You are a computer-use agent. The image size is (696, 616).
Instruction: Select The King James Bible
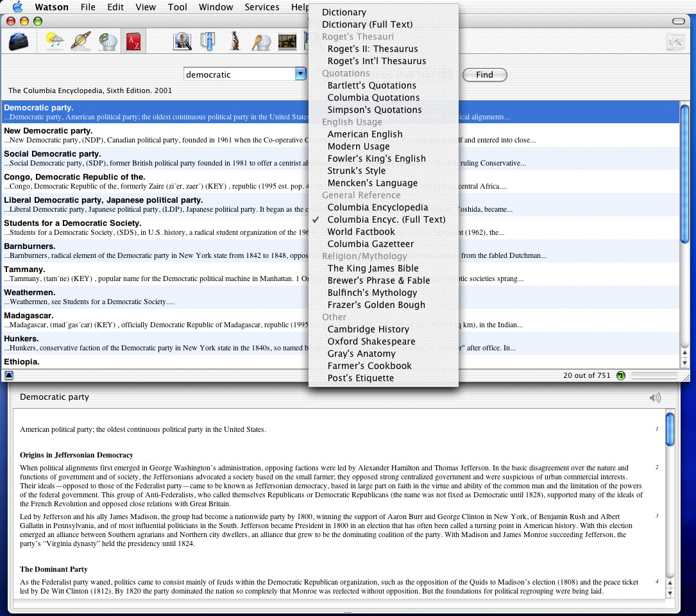[x=384, y=268]
